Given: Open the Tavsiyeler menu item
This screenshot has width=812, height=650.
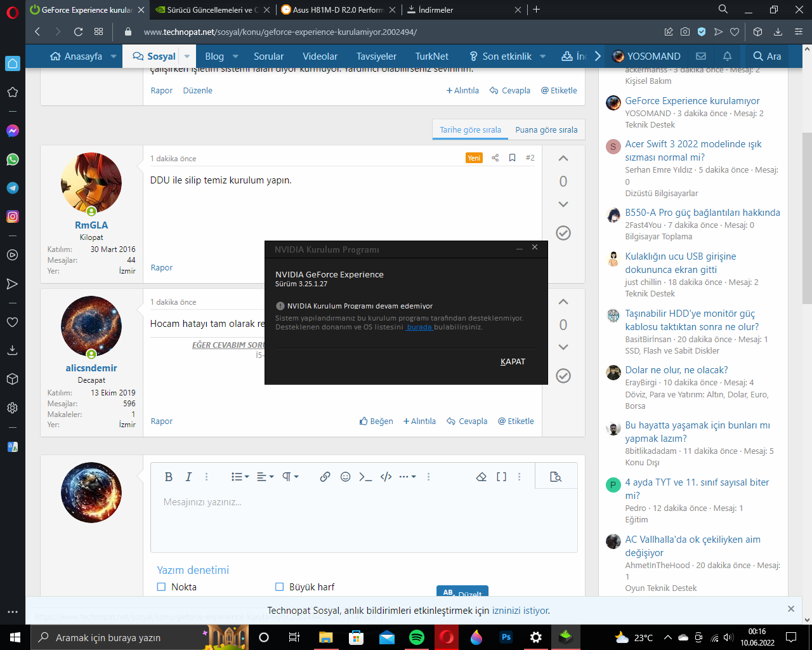Looking at the screenshot, I should point(376,56).
